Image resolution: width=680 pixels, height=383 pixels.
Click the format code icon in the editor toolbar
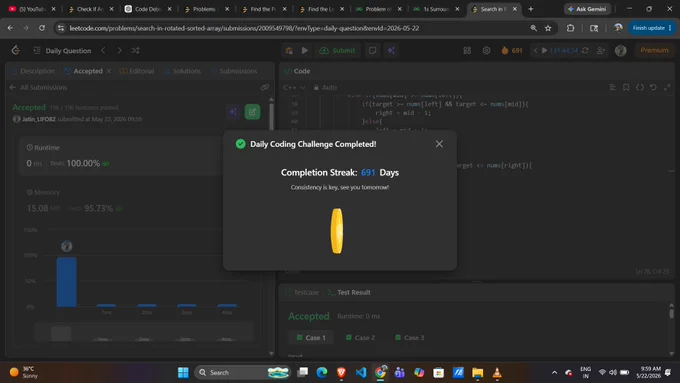coord(612,87)
